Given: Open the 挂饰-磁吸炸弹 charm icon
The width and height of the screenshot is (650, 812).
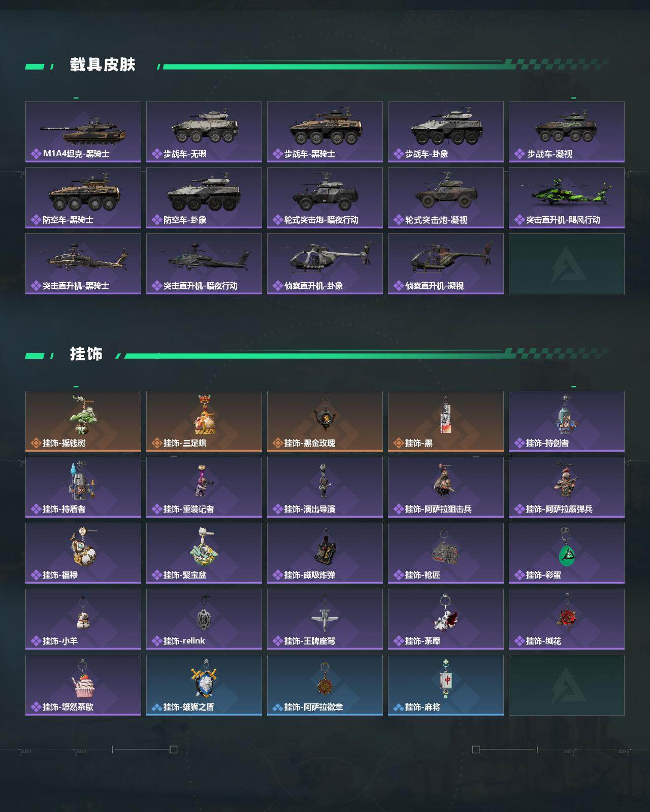Looking at the screenshot, I should click(x=325, y=547).
